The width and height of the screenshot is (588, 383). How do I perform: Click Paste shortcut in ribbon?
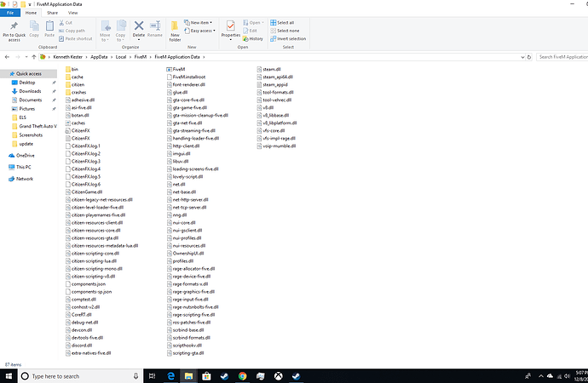click(75, 38)
